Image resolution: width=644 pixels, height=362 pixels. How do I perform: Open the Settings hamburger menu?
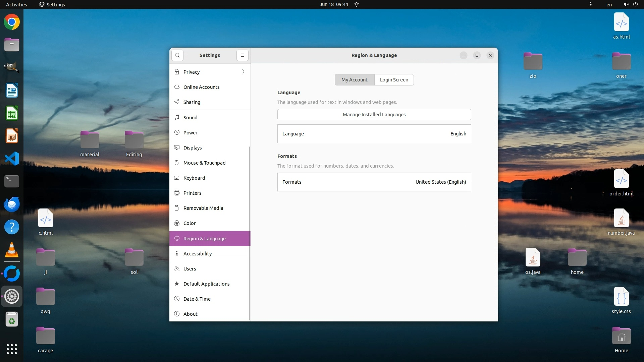pyautogui.click(x=242, y=55)
